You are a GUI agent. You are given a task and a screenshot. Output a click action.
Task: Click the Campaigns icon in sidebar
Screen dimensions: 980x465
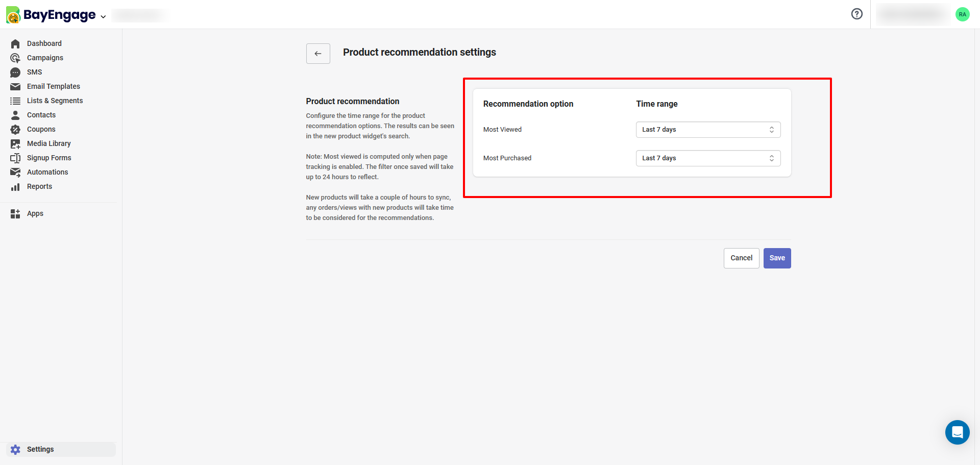tap(15, 58)
